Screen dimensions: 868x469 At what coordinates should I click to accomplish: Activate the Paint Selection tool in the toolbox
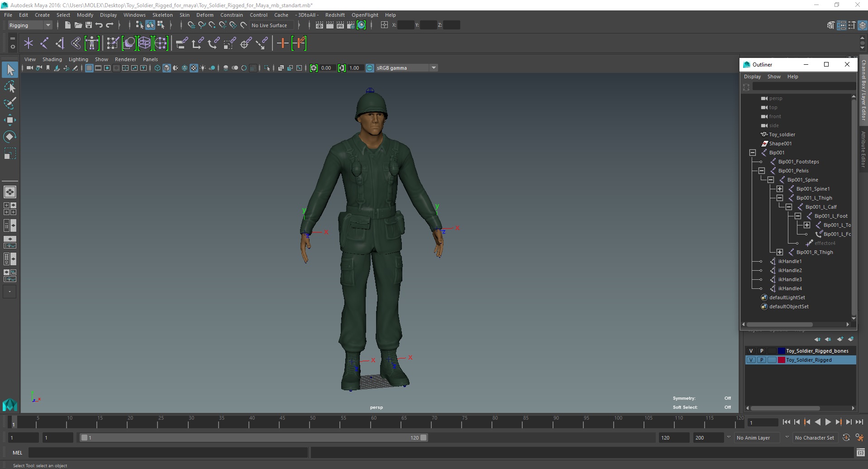[10, 103]
